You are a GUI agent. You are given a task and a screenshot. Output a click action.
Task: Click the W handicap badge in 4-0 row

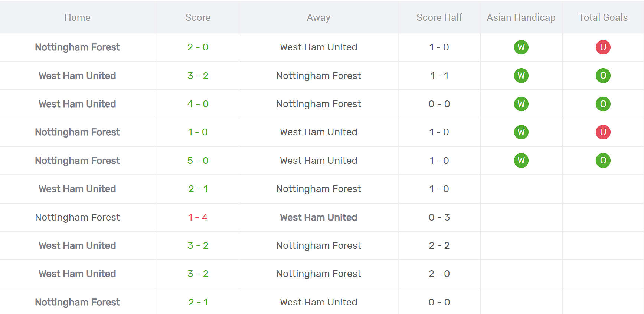pos(521,104)
